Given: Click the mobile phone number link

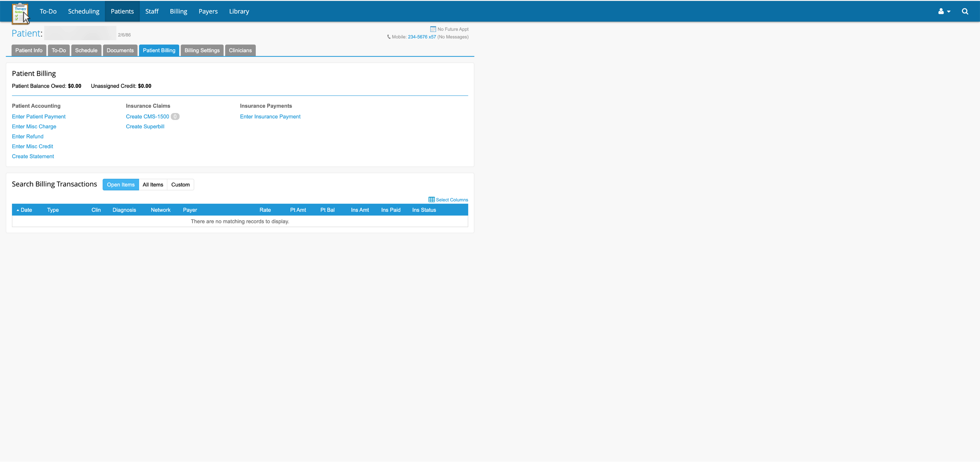Looking at the screenshot, I should point(422,37).
